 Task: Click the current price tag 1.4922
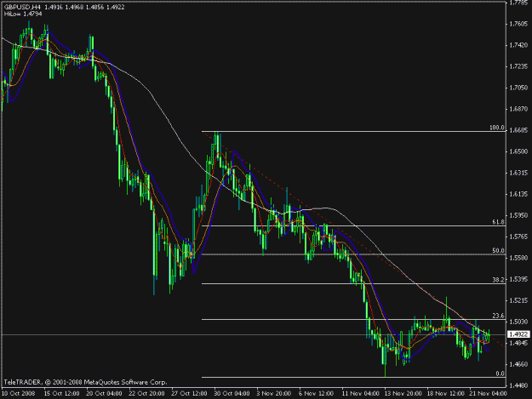click(518, 334)
